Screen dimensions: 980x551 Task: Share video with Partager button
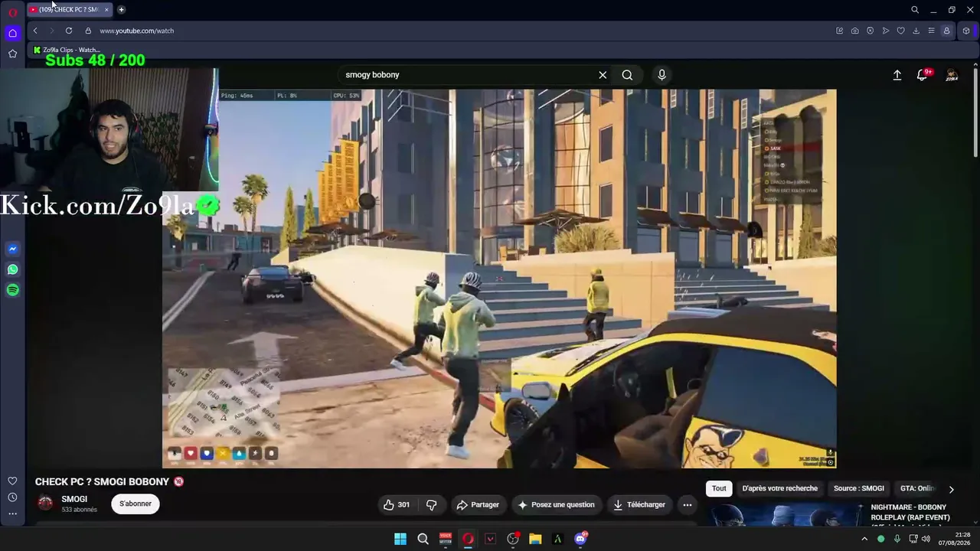point(478,504)
